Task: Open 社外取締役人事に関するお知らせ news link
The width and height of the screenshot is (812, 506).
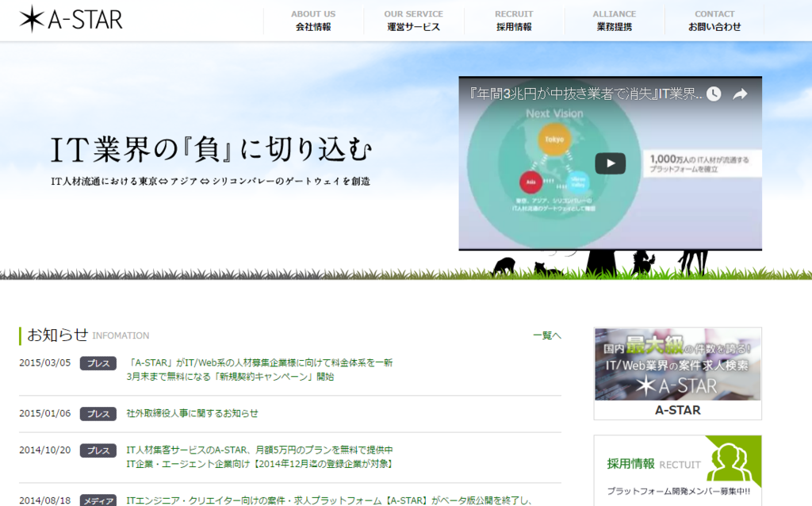Action: click(192, 413)
